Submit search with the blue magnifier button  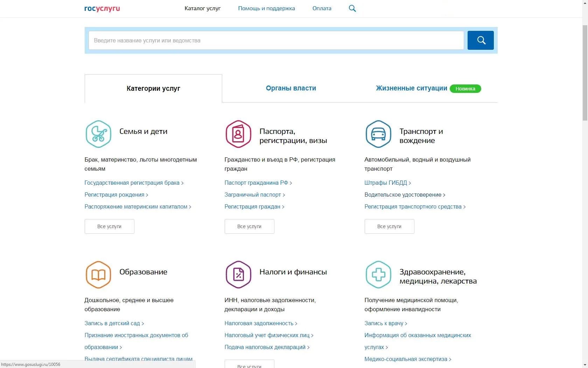click(481, 40)
